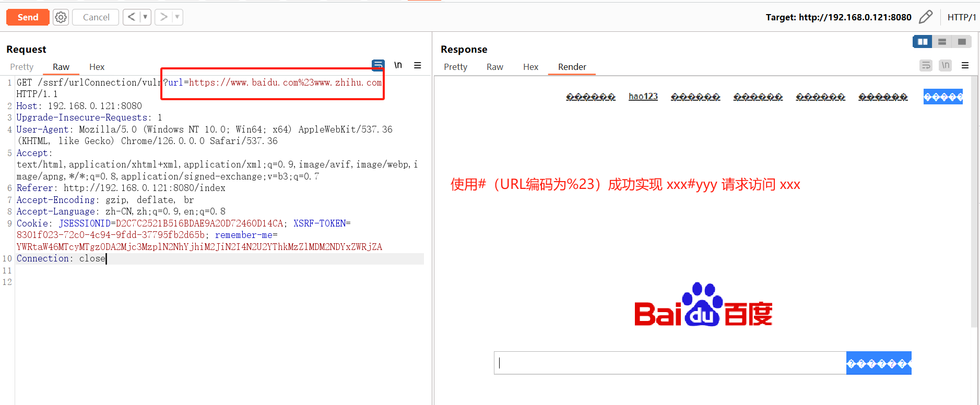Click the Baidu logo image
The width and height of the screenshot is (980, 405).
[703, 305]
